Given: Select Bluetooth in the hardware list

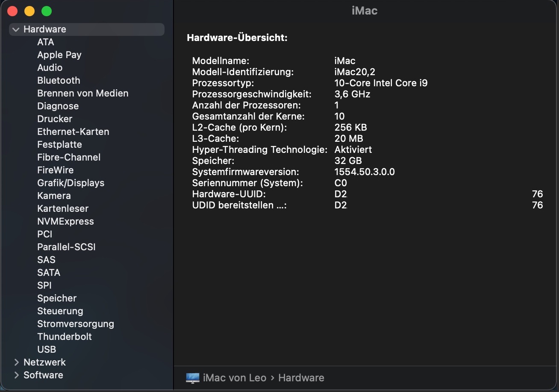Looking at the screenshot, I should [x=59, y=80].
